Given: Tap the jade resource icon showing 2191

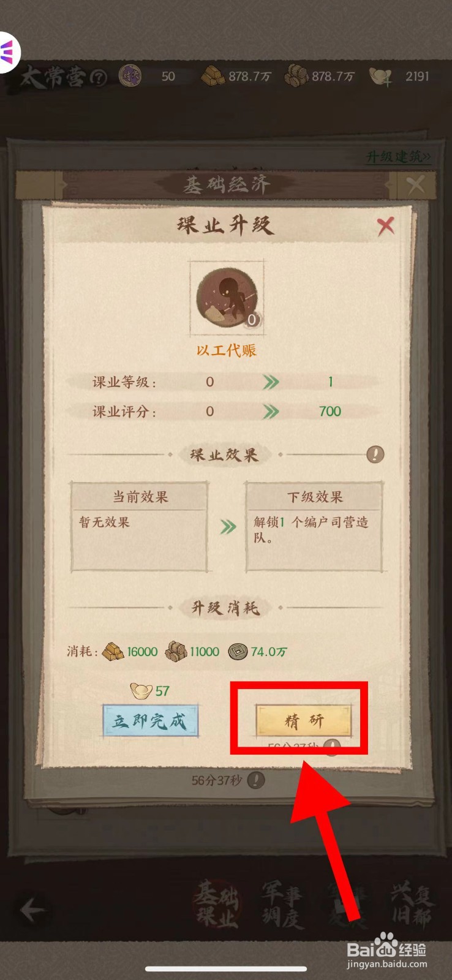Looking at the screenshot, I should tap(380, 77).
